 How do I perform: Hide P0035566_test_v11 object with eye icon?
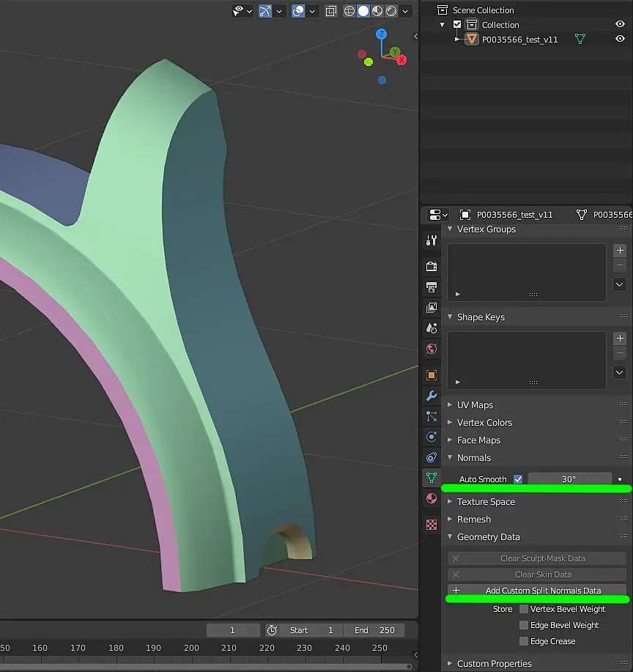coord(620,40)
